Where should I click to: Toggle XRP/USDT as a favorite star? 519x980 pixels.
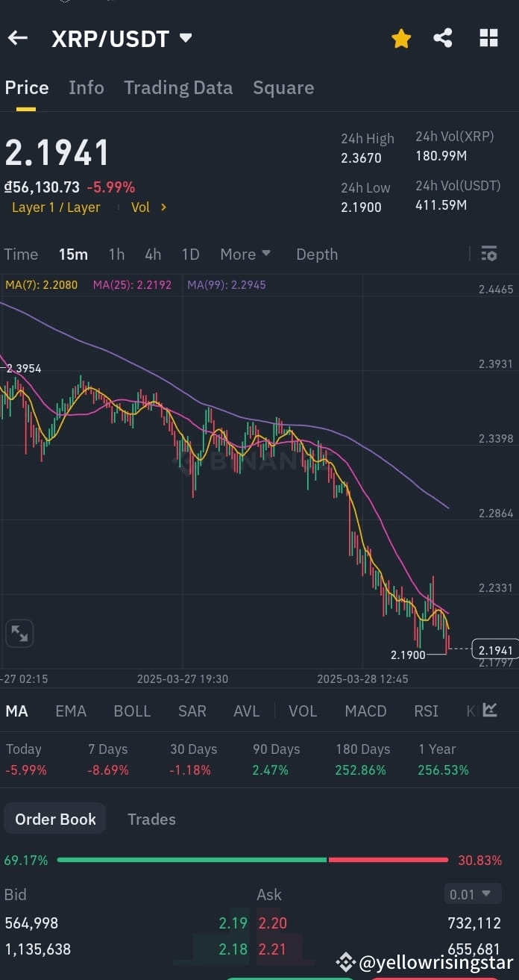point(401,37)
